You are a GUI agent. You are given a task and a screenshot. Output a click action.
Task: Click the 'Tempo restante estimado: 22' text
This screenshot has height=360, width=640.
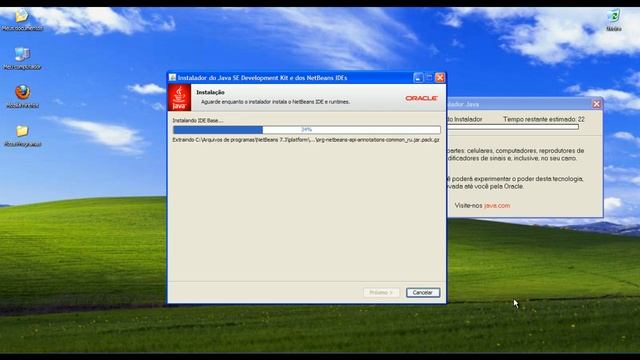(x=544, y=119)
